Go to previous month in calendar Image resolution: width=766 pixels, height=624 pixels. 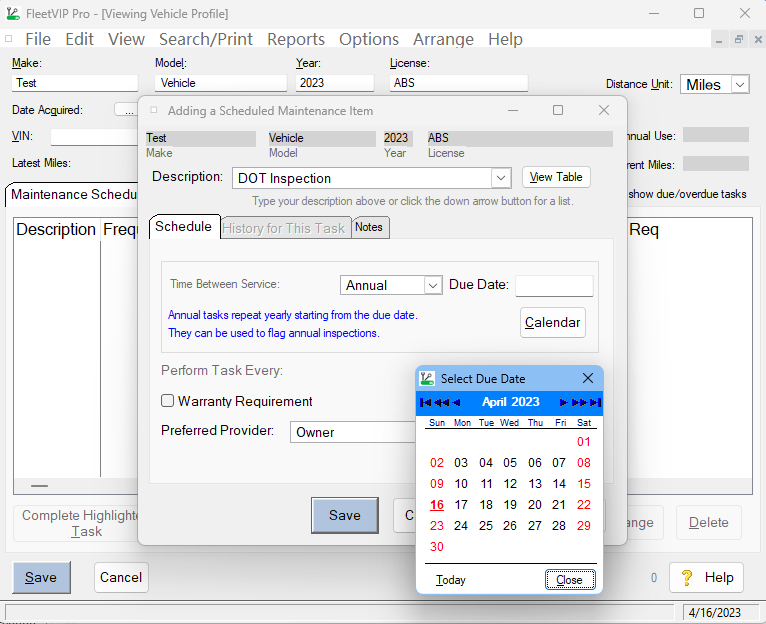[456, 402]
